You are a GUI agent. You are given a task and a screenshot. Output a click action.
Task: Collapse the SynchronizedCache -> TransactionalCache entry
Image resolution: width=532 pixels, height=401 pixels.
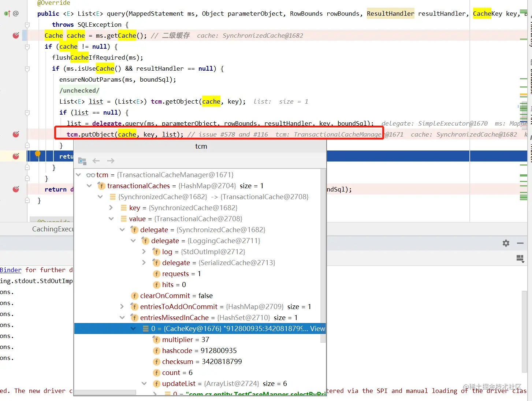100,197
